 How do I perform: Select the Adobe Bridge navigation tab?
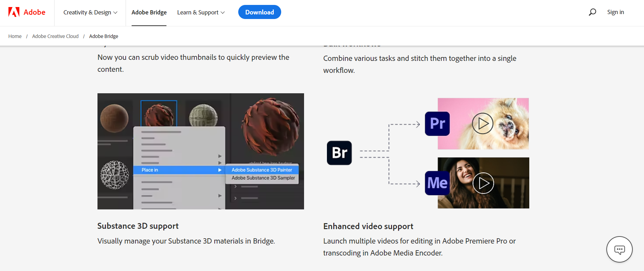pyautogui.click(x=149, y=12)
